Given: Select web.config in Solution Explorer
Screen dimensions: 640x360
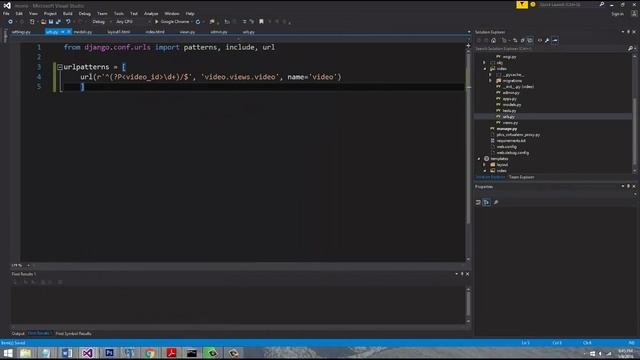Looking at the screenshot, I should (x=507, y=147).
